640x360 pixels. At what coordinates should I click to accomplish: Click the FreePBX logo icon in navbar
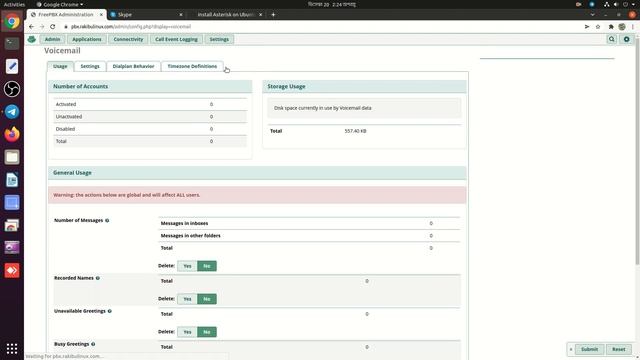click(31, 39)
